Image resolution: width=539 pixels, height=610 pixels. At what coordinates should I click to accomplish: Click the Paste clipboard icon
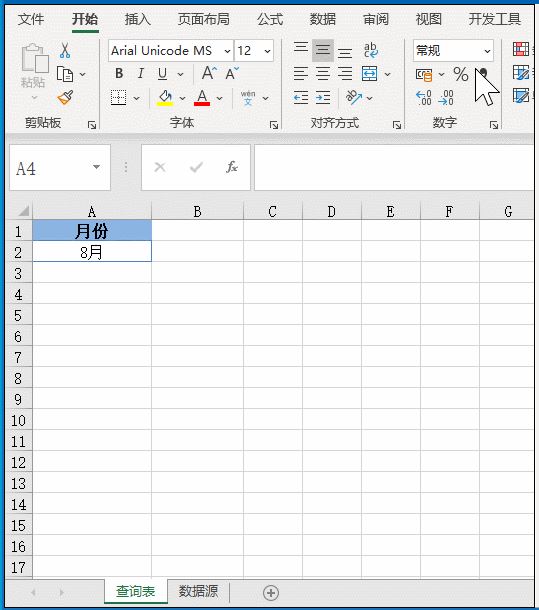pos(34,58)
